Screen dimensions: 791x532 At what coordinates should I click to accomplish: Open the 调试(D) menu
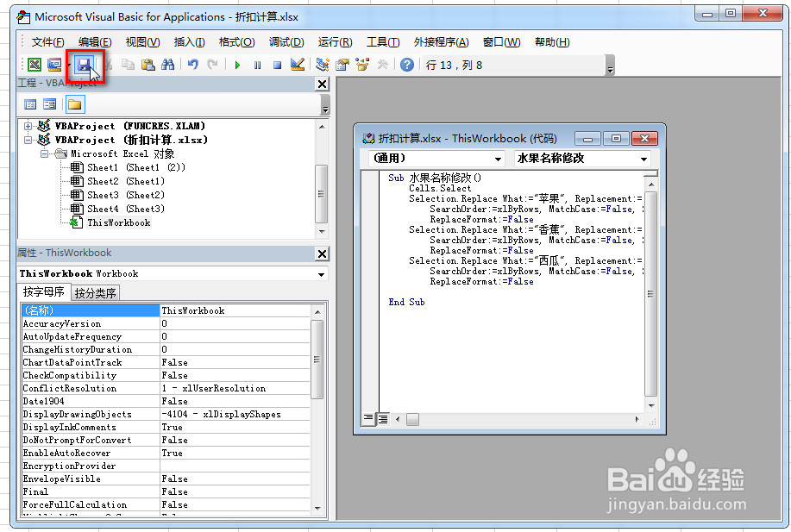(x=286, y=42)
